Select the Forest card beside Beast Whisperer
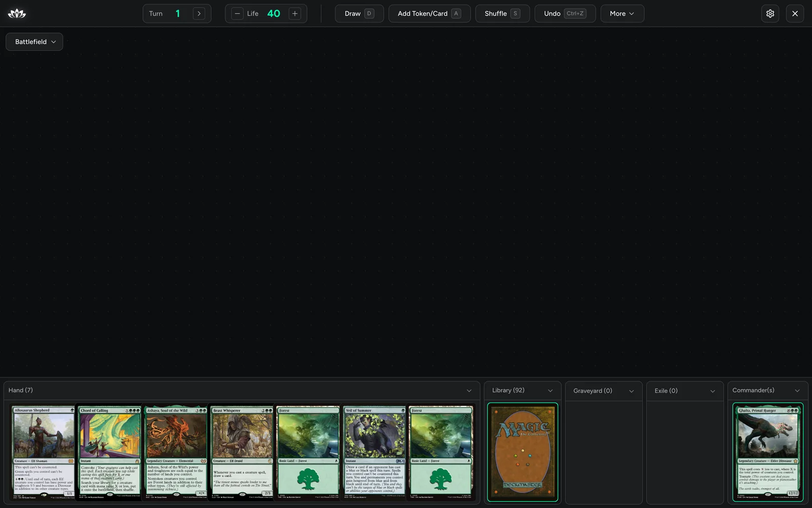 click(308, 453)
